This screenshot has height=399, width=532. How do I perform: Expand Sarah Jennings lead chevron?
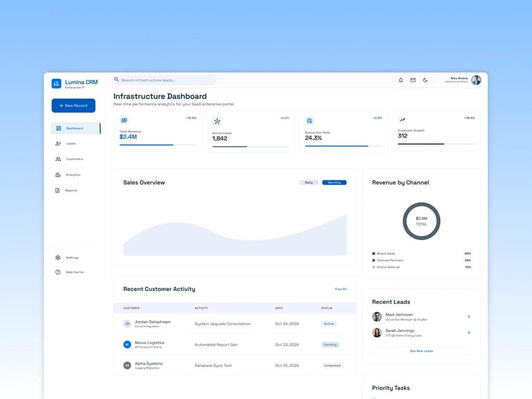469,332
